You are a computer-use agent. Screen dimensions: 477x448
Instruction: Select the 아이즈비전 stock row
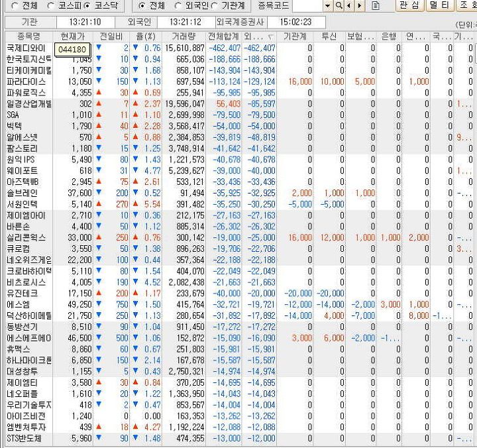tap(238, 416)
